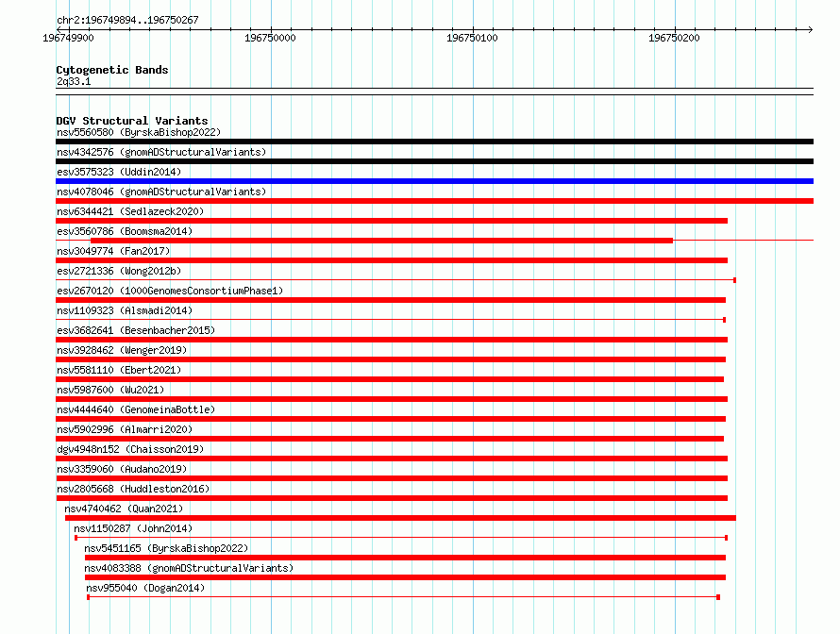Click the thin red line for nsv1150287 John2014

click(401, 538)
